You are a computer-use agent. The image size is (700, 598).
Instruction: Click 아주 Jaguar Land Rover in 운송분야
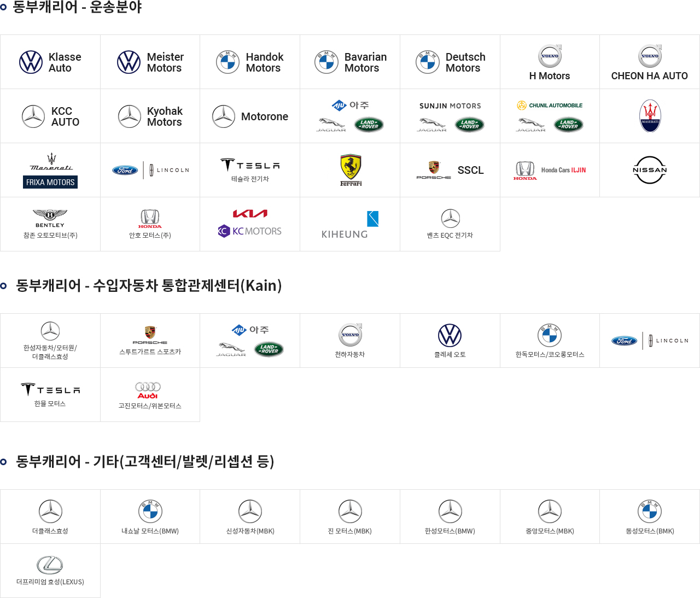click(x=350, y=116)
